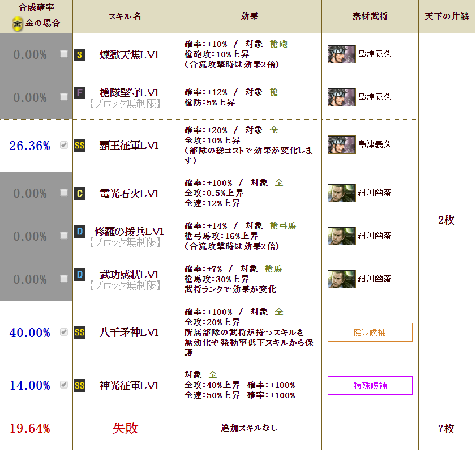Click the 全速:12%上昇 effect text
The height and width of the screenshot is (452, 476).
[212, 203]
